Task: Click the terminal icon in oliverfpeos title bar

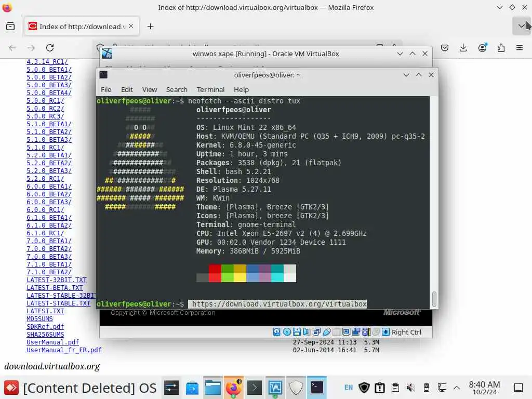Action: click(x=103, y=75)
